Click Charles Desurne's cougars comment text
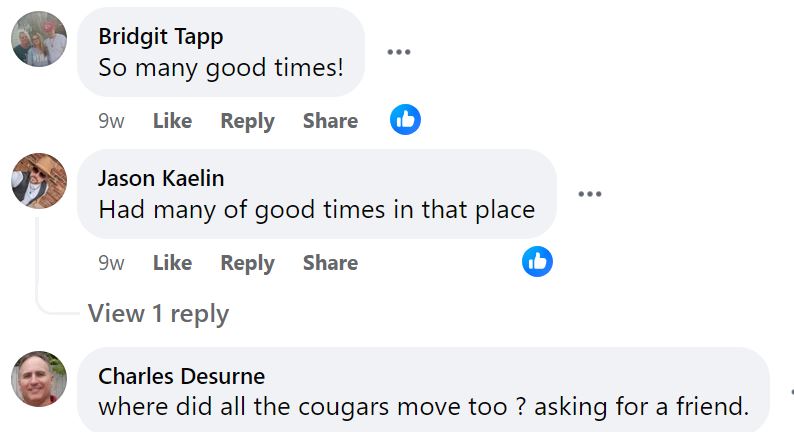This screenshot has height=432, width=794. pyautogui.click(x=423, y=407)
